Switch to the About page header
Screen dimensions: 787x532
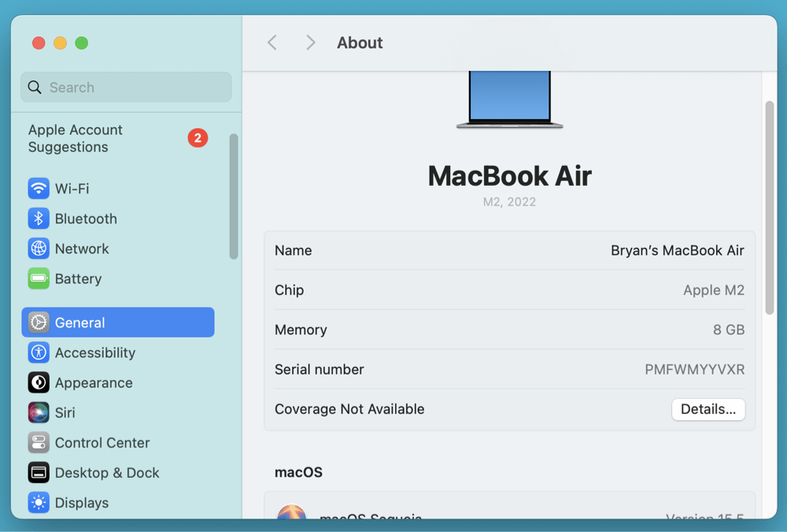pyautogui.click(x=360, y=42)
